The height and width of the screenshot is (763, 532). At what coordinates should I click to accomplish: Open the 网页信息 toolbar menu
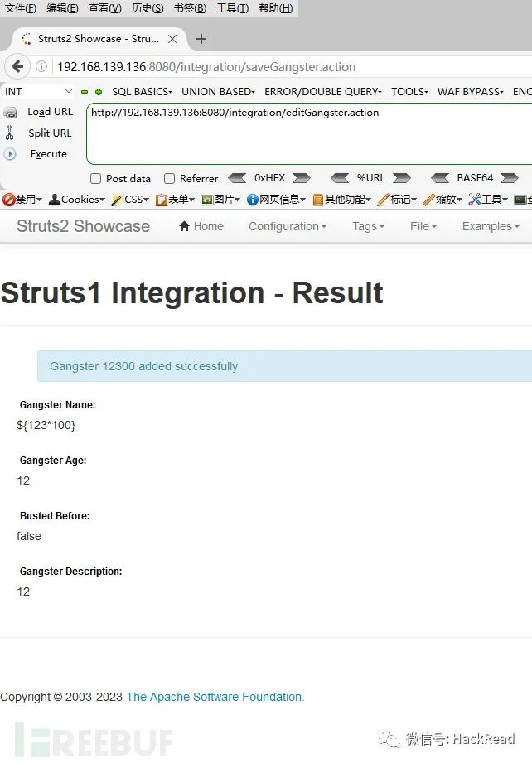[x=276, y=200]
